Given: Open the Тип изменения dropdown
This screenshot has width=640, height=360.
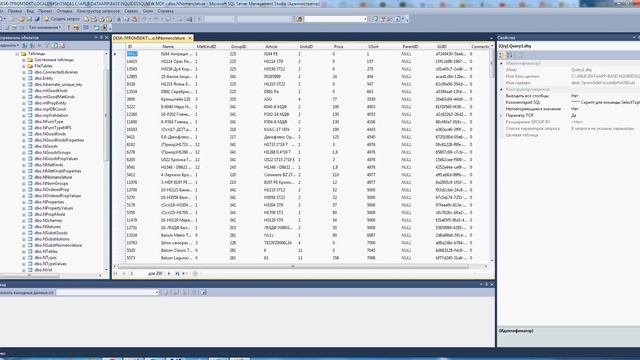Looking at the screenshot, I should point(45,27).
